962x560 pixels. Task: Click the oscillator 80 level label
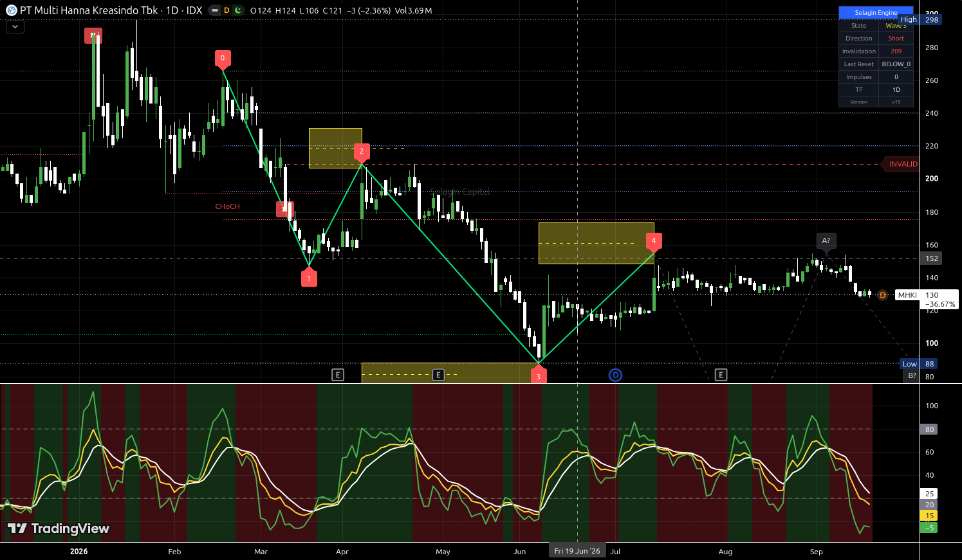(x=930, y=429)
